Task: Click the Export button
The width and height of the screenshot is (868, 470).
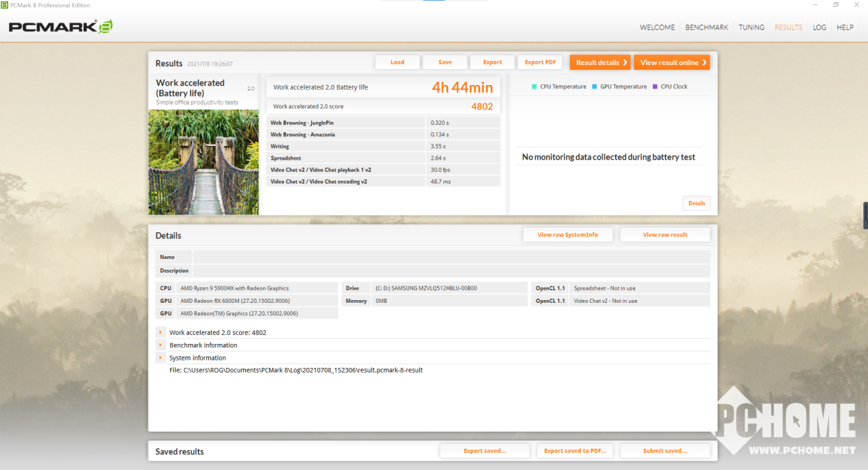Action: [493, 62]
